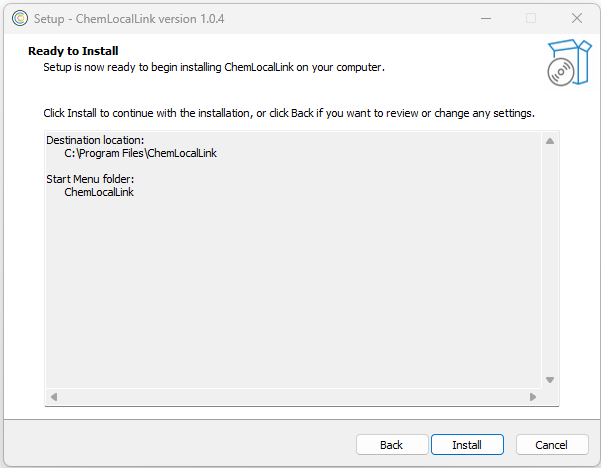Click the ChemLocalLink logo in the title bar
The height and width of the screenshot is (468, 601).
coord(19,18)
